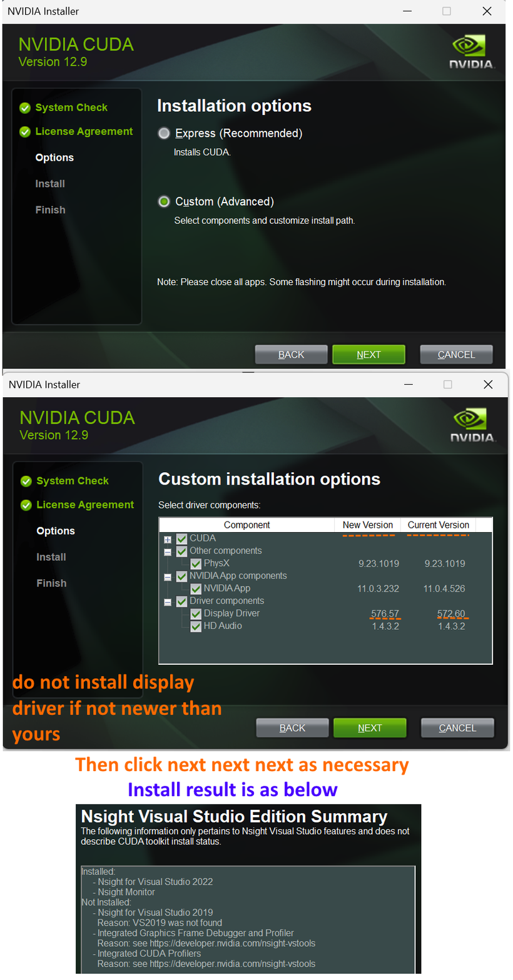Click CANCEL in the Custom installation window
513x980 pixels.
coord(457,728)
